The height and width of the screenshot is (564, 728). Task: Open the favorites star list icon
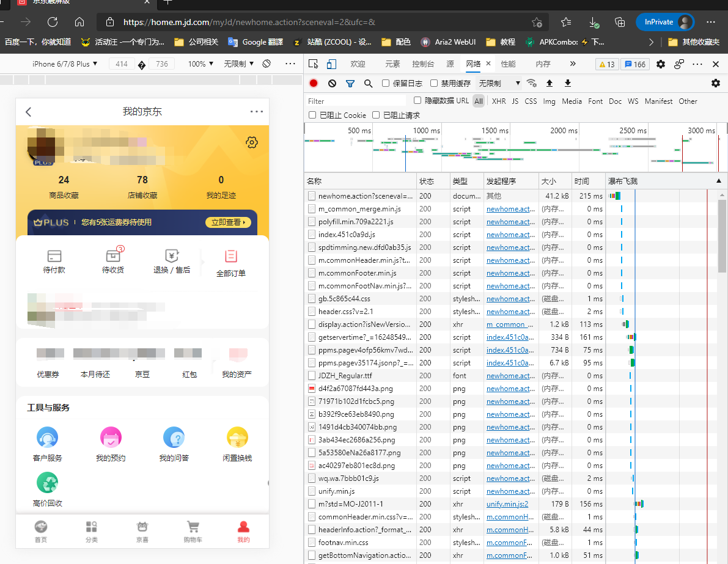click(x=566, y=22)
